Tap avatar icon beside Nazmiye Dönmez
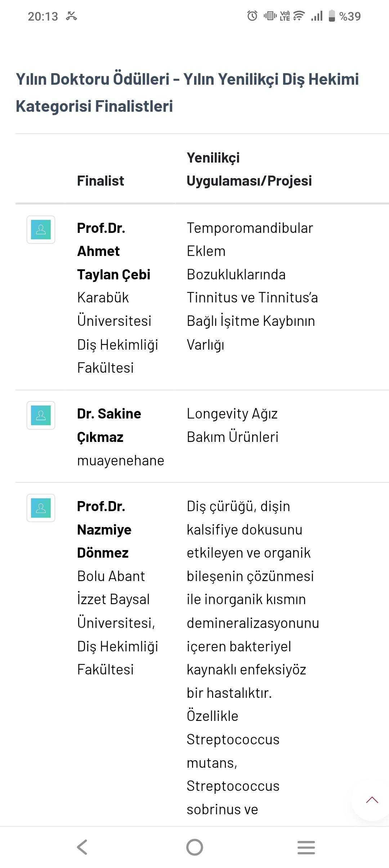 [41, 508]
